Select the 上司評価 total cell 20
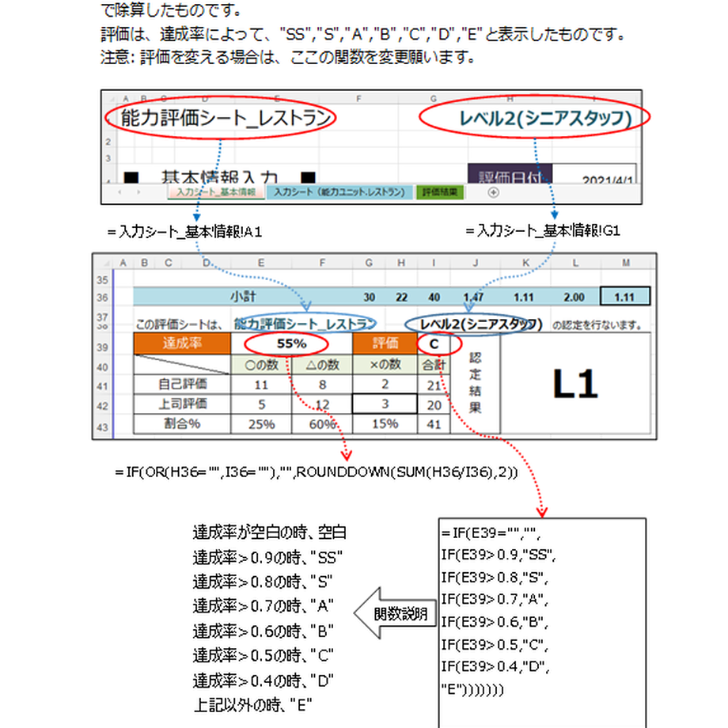This screenshot has width=728, height=728. 434,404
